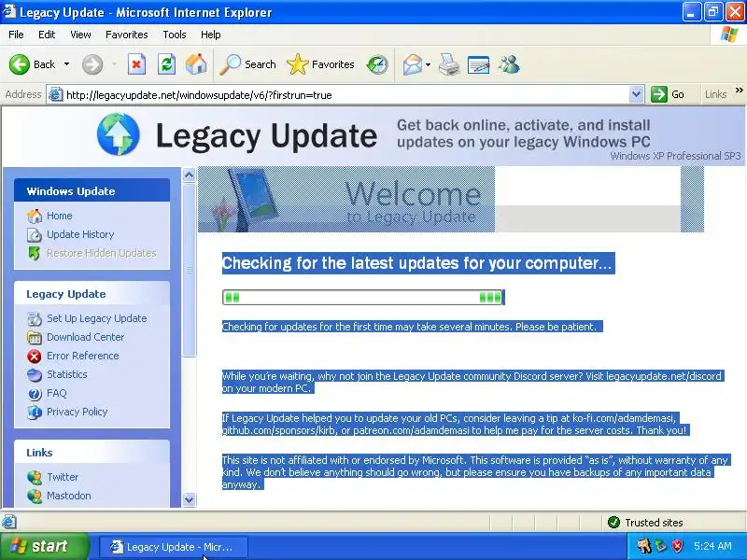Open the Mastodon link in Links

69,496
